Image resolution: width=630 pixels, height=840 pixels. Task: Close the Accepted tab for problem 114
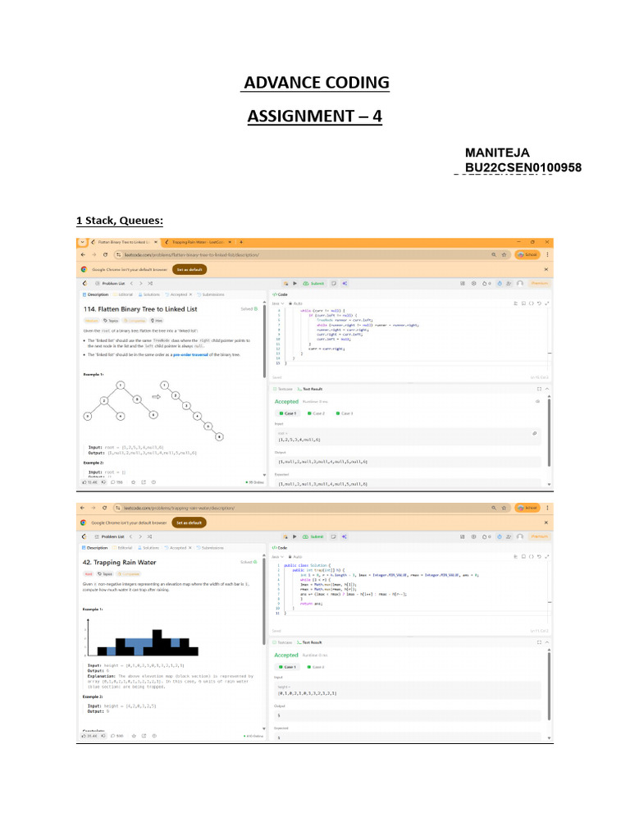(x=190, y=294)
